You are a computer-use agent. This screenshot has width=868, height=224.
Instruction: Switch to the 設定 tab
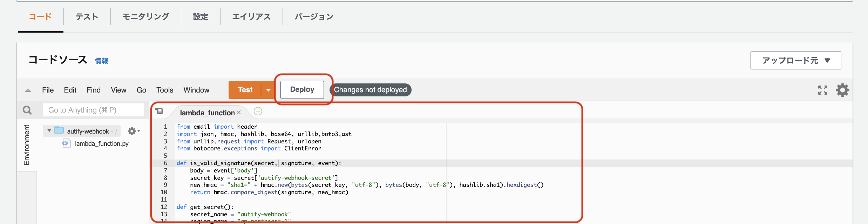[201, 16]
